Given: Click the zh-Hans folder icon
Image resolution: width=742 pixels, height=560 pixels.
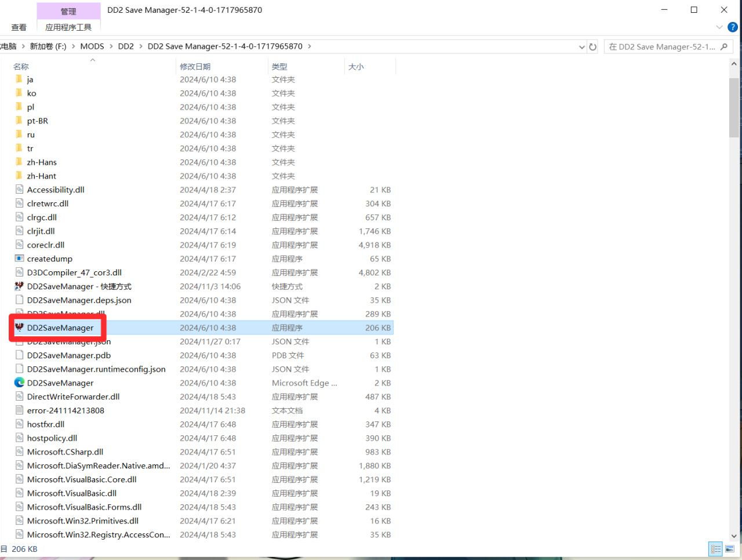Looking at the screenshot, I should tap(19, 162).
